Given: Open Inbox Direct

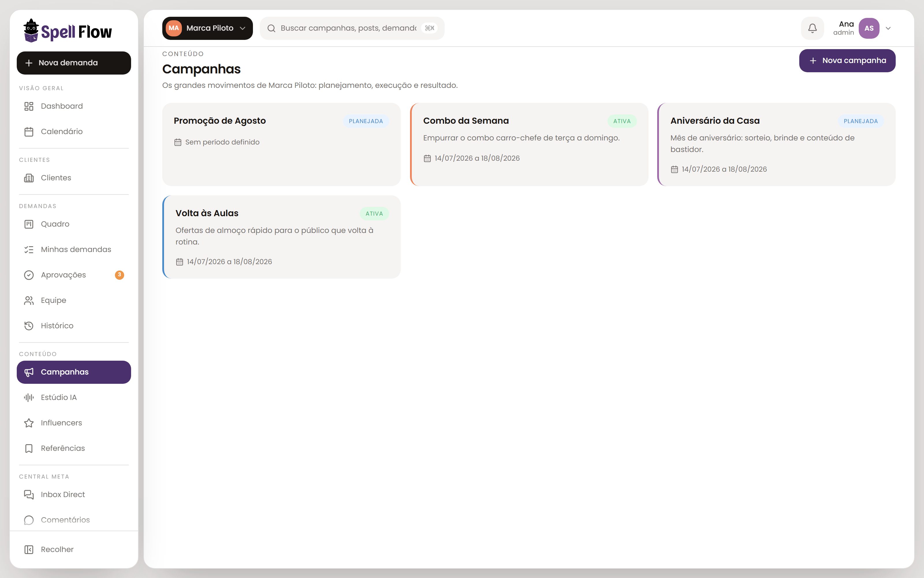Looking at the screenshot, I should tap(74, 495).
